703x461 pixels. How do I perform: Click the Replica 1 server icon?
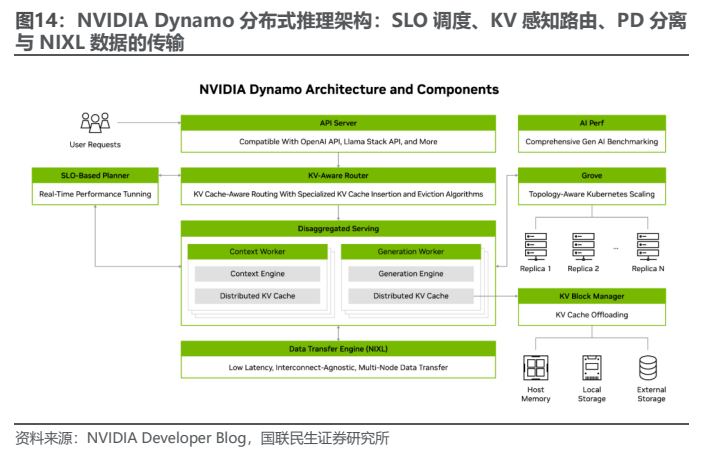[536, 247]
